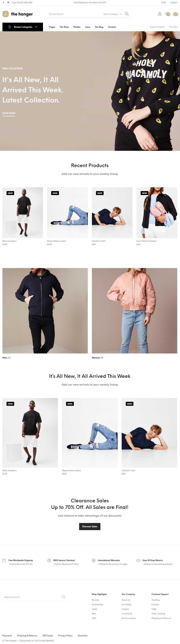180x644 pixels.
Task: Open The Shop menu item
Action: (x=64, y=27)
